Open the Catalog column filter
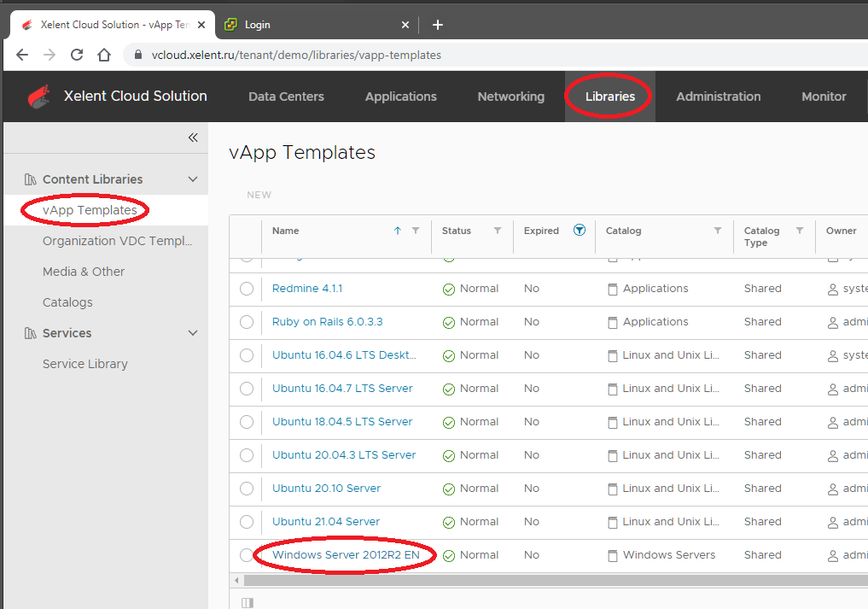Screen dimensions: 868x609 tap(718, 231)
